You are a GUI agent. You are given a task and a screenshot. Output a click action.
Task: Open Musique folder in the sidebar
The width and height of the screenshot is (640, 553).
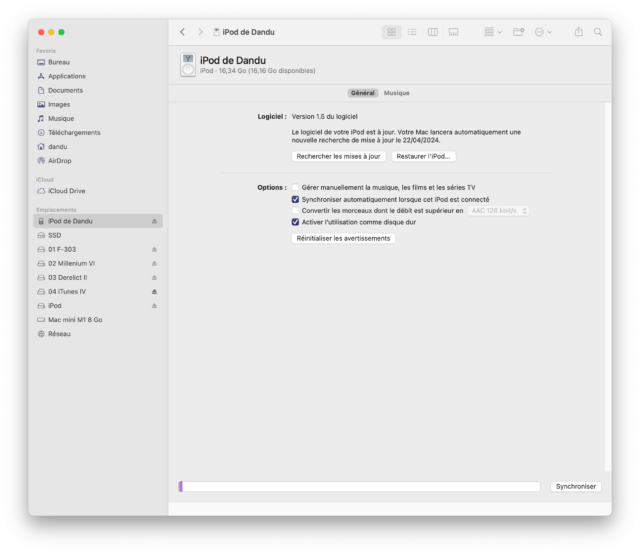tap(98, 118)
